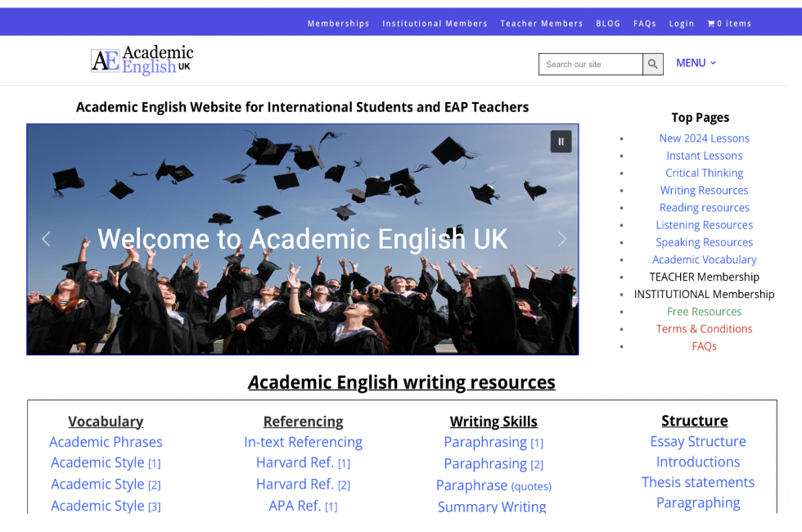The height and width of the screenshot is (532, 802).
Task: Open Memberships in top bar
Action: tap(338, 24)
